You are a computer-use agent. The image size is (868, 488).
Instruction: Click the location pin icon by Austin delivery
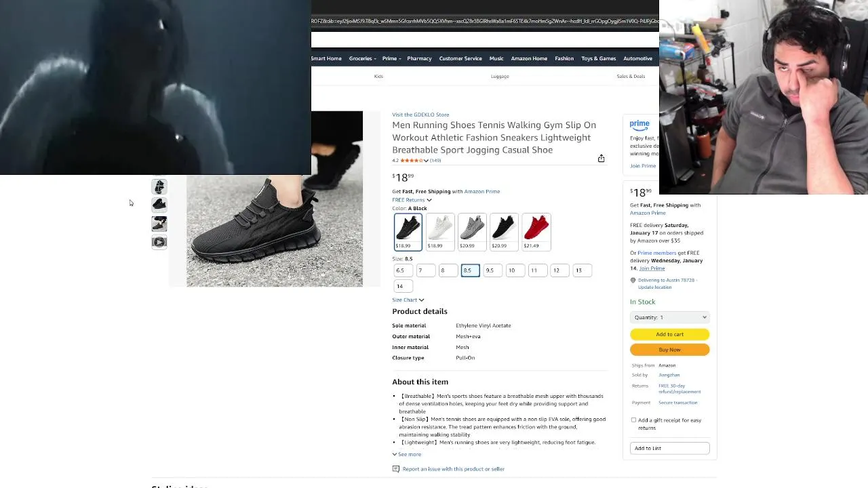pos(633,280)
